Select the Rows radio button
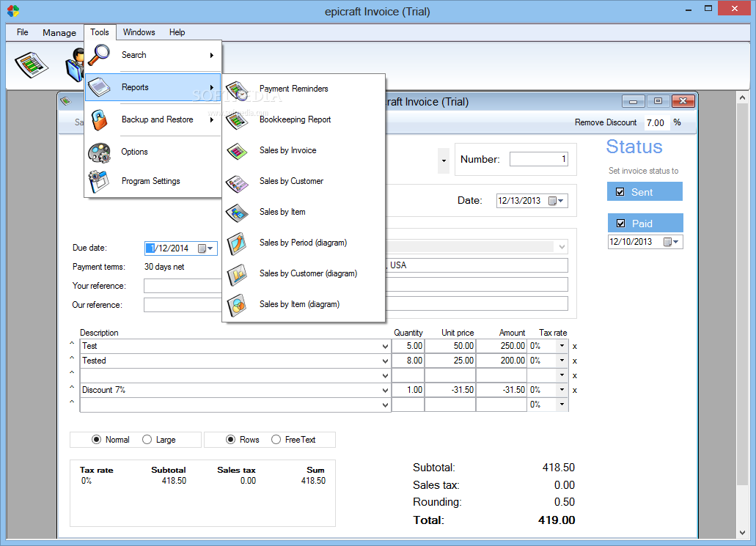Viewport: 756px width, 546px height. [230, 440]
